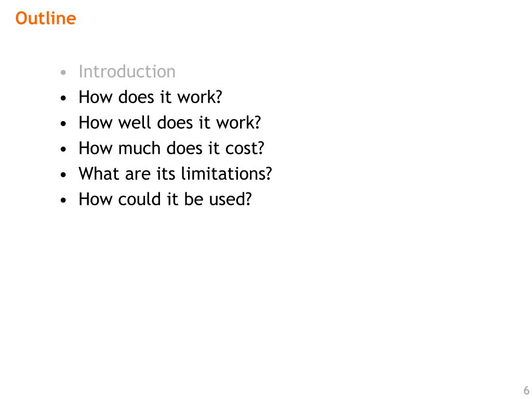Click the word 'could' in the last bullet
The width and height of the screenshot is (532, 399).
point(139,199)
